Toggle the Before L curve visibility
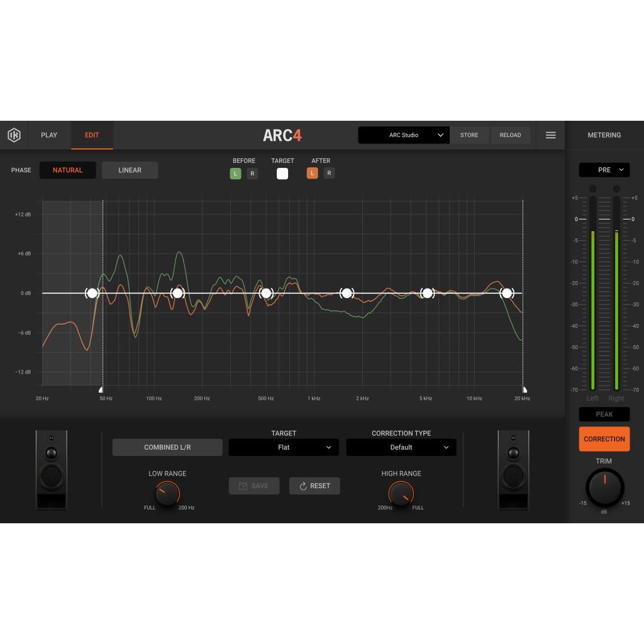The width and height of the screenshot is (644, 644). pyautogui.click(x=235, y=174)
